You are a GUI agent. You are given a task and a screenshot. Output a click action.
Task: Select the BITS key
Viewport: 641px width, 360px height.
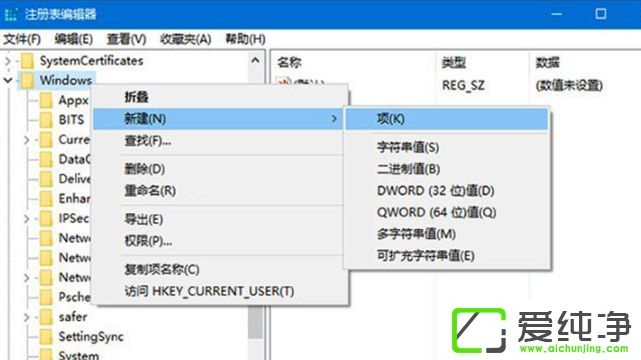click(72, 120)
